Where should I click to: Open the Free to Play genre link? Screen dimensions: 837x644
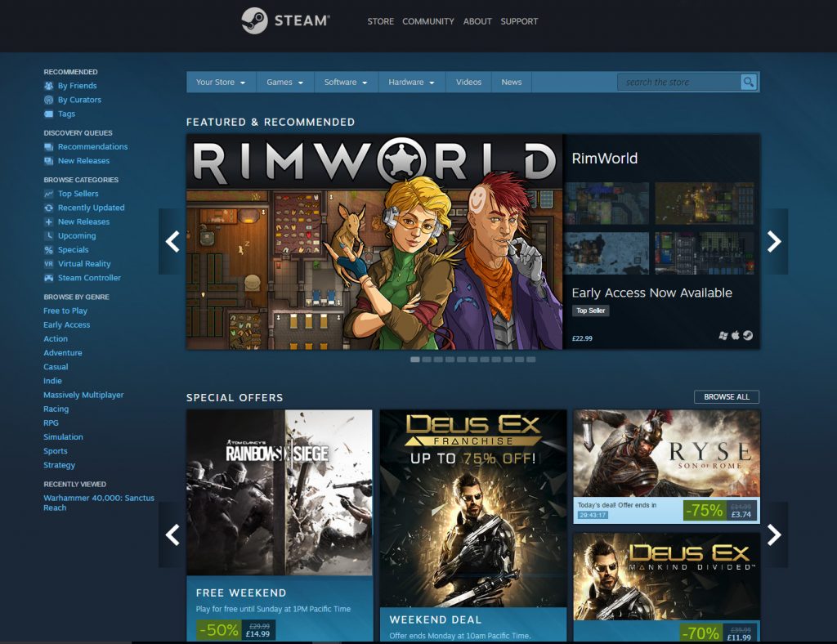point(65,311)
